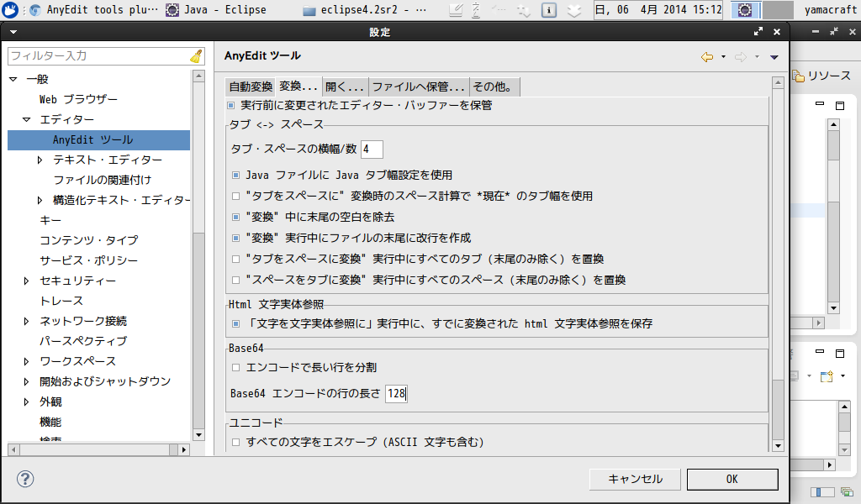
Task: Click new item icon in Eclipse lower panel
Action: pyautogui.click(x=827, y=376)
